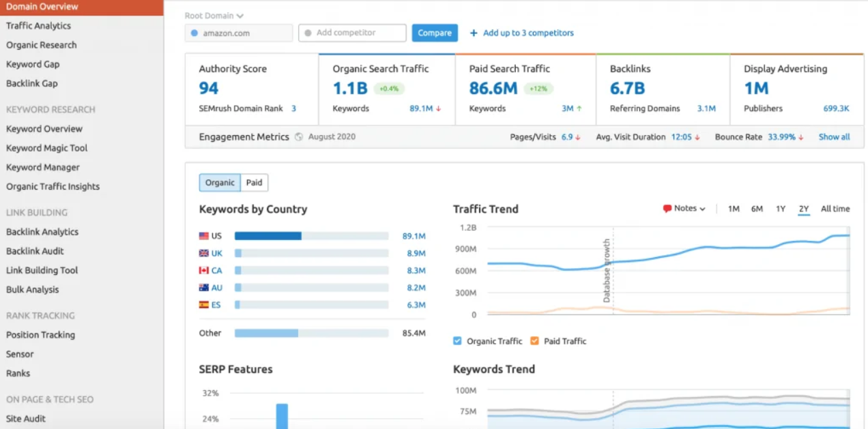Click the plus icon before Add up to 3 competitors
Viewport: 868px width, 429px height.
coord(474,33)
